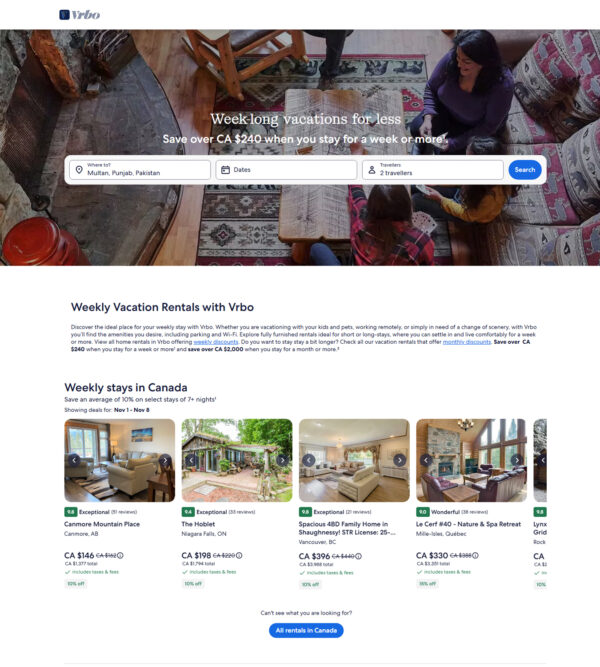Click the location pin icon in search
The image size is (600, 667).
(79, 170)
